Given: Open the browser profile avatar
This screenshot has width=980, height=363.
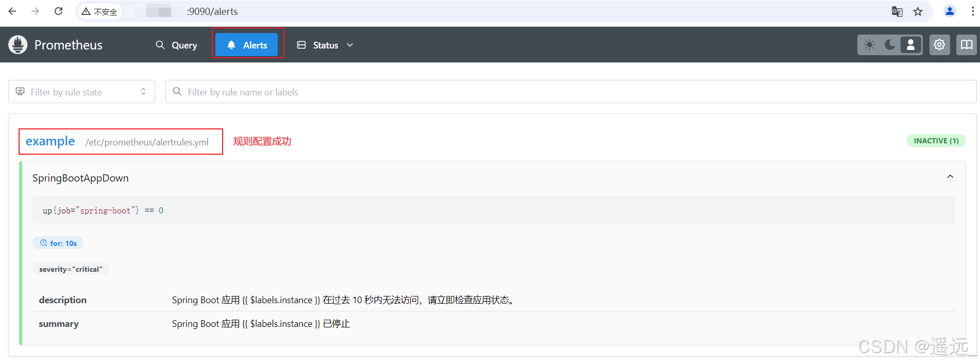Looking at the screenshot, I should point(950,11).
